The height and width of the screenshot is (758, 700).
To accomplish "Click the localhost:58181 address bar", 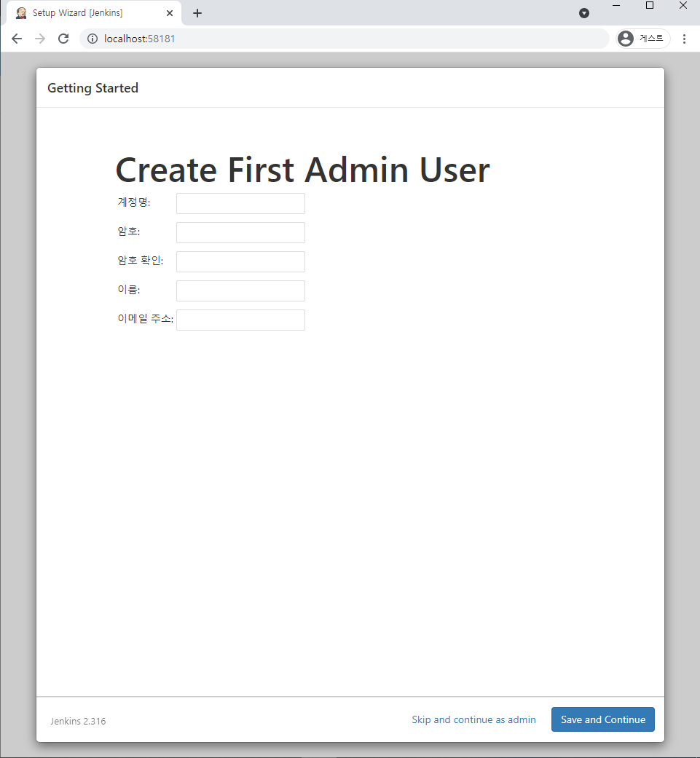I will [345, 39].
